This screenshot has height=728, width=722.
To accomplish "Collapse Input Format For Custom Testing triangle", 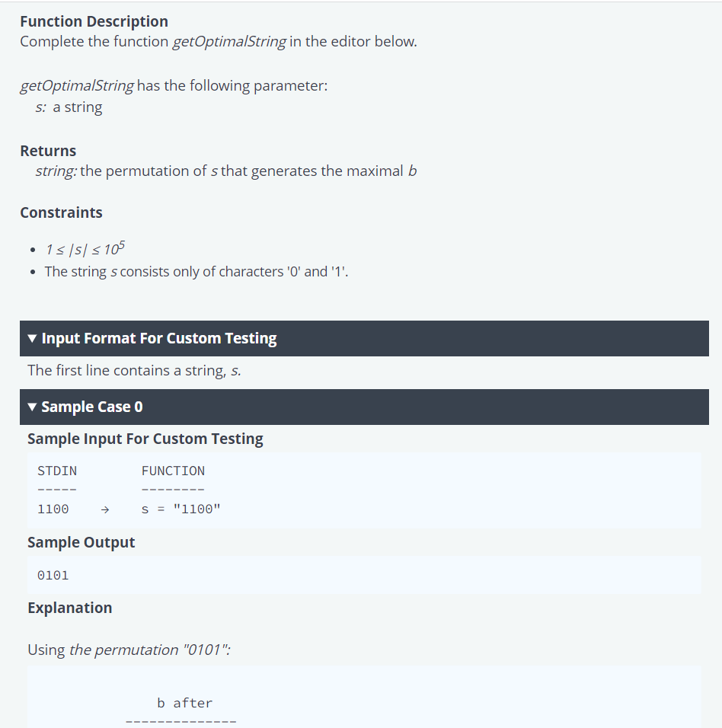I will pos(32,338).
